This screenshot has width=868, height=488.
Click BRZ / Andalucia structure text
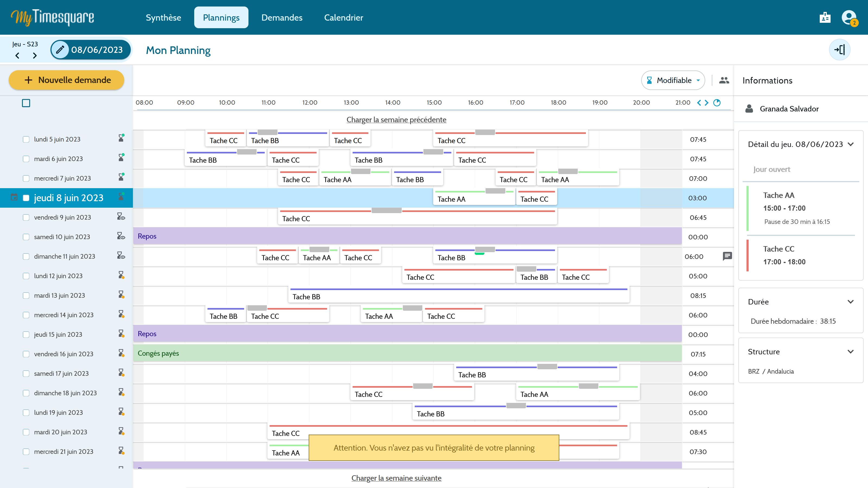pyautogui.click(x=771, y=371)
